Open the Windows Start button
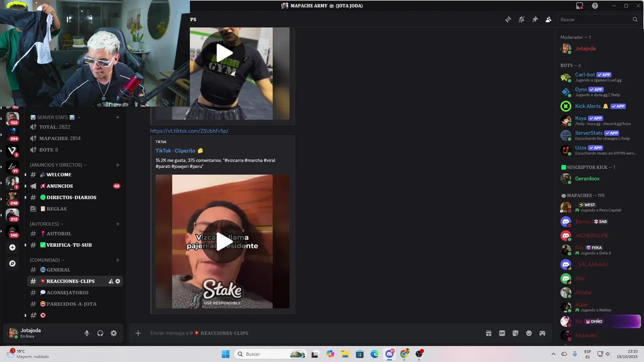Image resolution: width=644 pixels, height=362 pixels. pos(225,354)
